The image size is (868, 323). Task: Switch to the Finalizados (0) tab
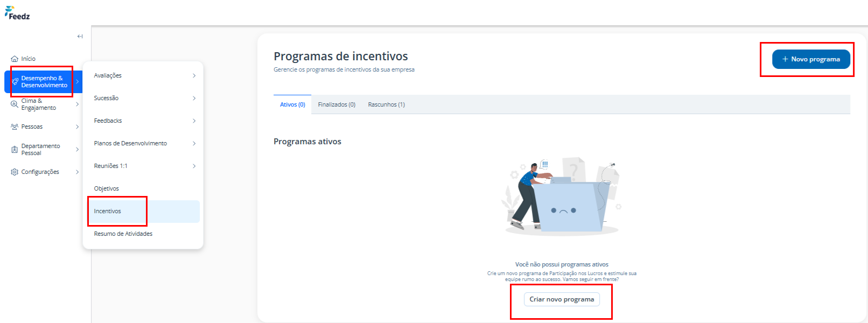click(x=337, y=104)
